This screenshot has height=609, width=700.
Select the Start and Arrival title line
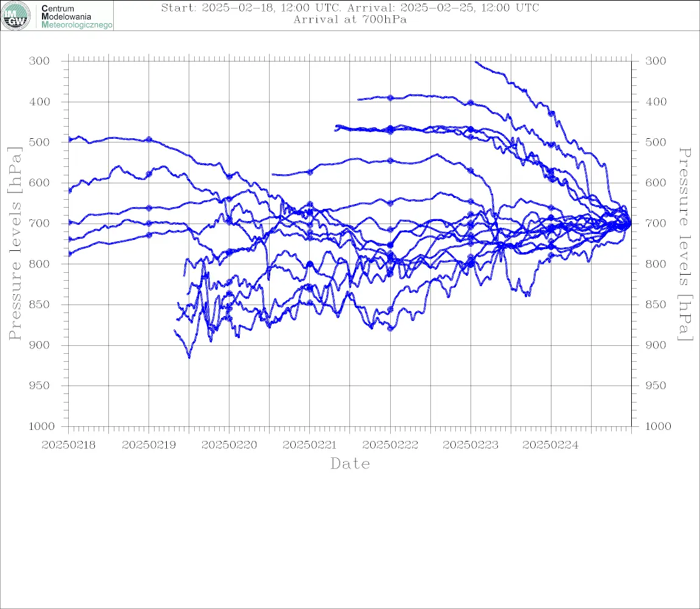[350, 8]
